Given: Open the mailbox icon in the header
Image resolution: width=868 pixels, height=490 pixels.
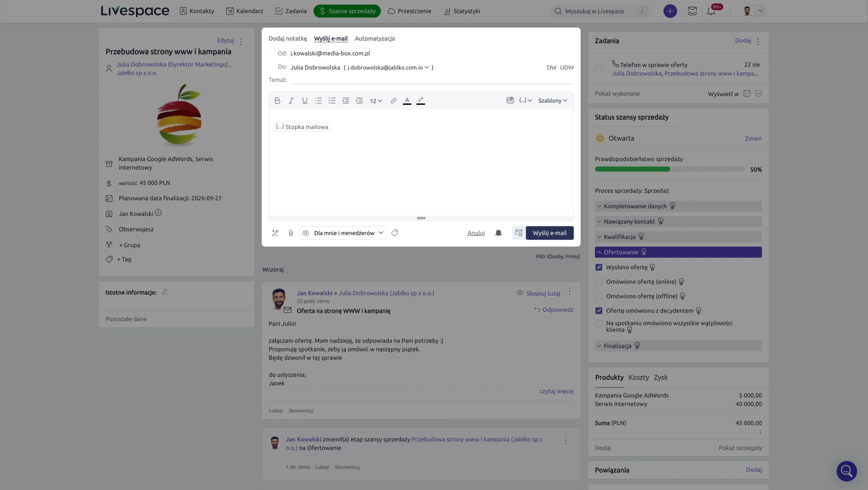Looking at the screenshot, I should click(x=692, y=11).
